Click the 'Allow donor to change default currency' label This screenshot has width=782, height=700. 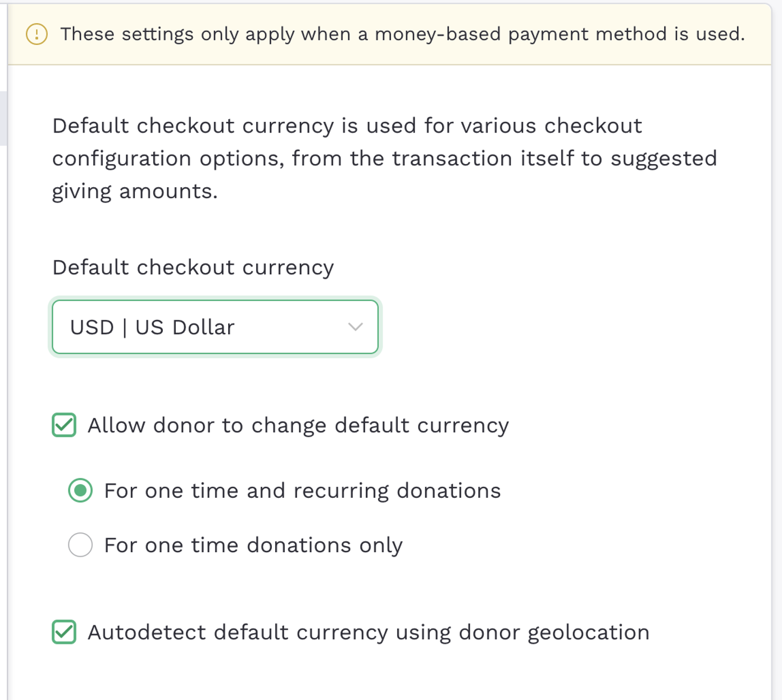[298, 426]
